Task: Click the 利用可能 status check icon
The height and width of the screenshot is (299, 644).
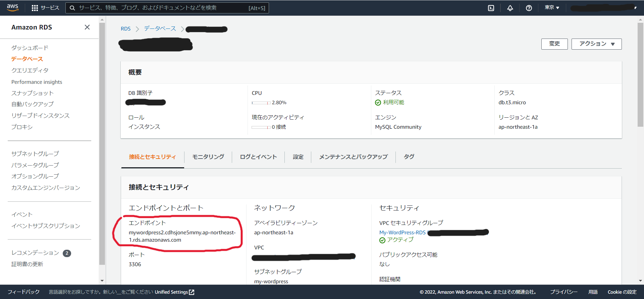Action: tap(378, 103)
